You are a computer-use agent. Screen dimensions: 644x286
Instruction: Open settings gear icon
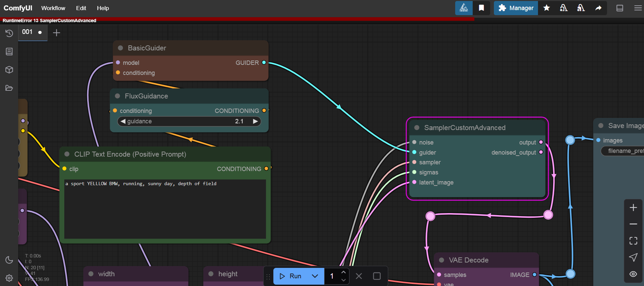(9, 278)
